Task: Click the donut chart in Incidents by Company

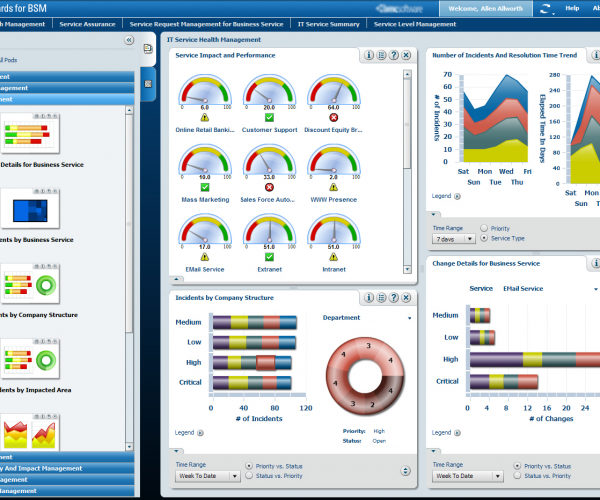Action: (x=365, y=376)
